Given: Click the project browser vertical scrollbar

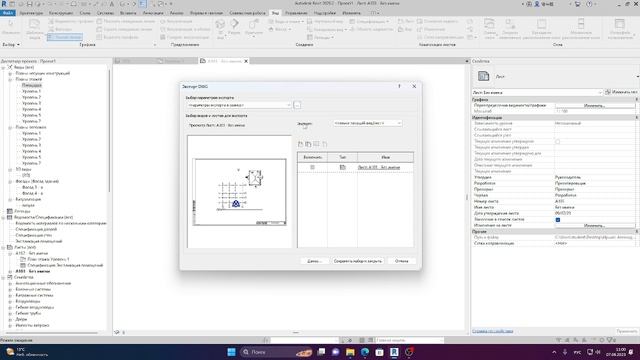Looking at the screenshot, I should pos(109,131).
